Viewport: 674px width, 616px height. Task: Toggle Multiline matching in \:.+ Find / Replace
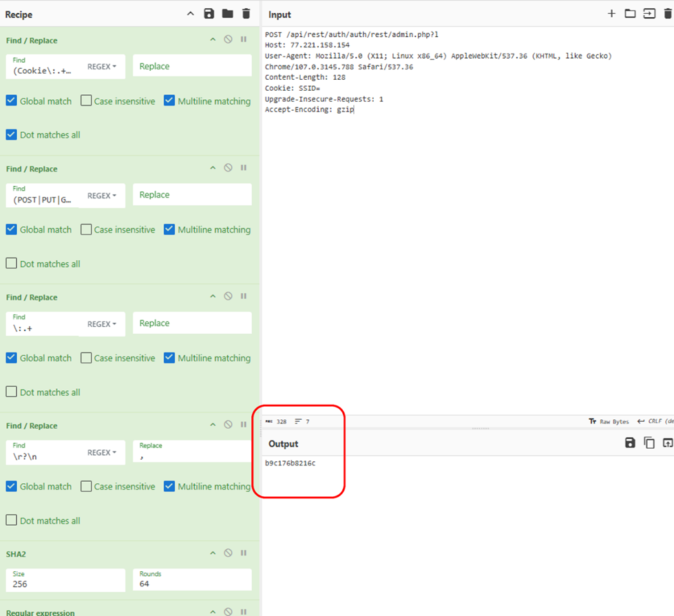click(x=169, y=358)
